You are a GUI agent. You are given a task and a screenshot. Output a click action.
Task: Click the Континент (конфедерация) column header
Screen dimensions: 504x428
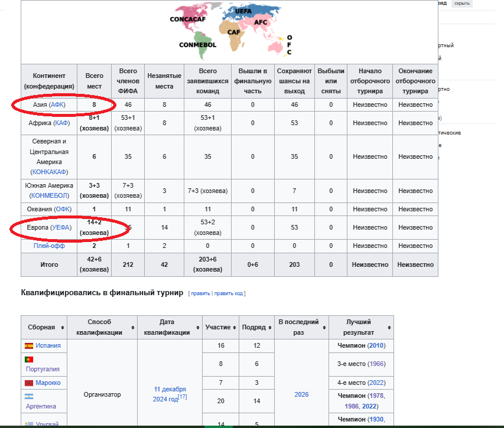[49, 81]
